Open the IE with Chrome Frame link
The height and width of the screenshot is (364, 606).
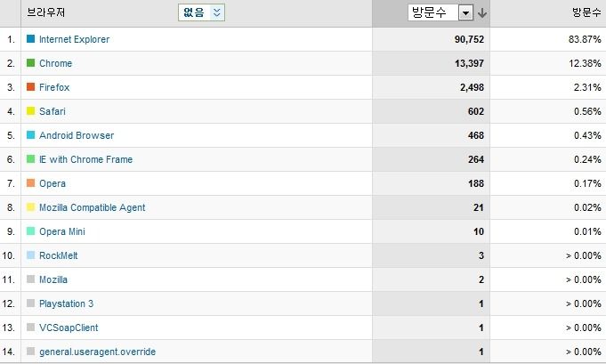[x=85, y=159]
